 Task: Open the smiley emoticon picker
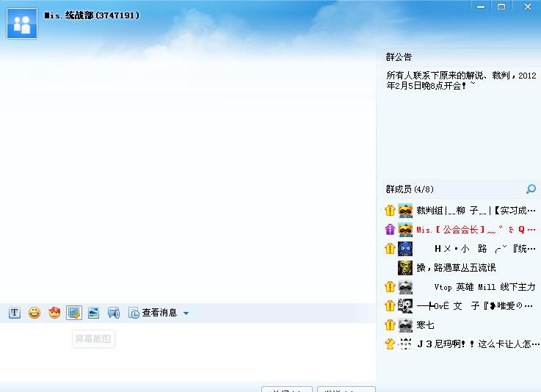pos(35,313)
